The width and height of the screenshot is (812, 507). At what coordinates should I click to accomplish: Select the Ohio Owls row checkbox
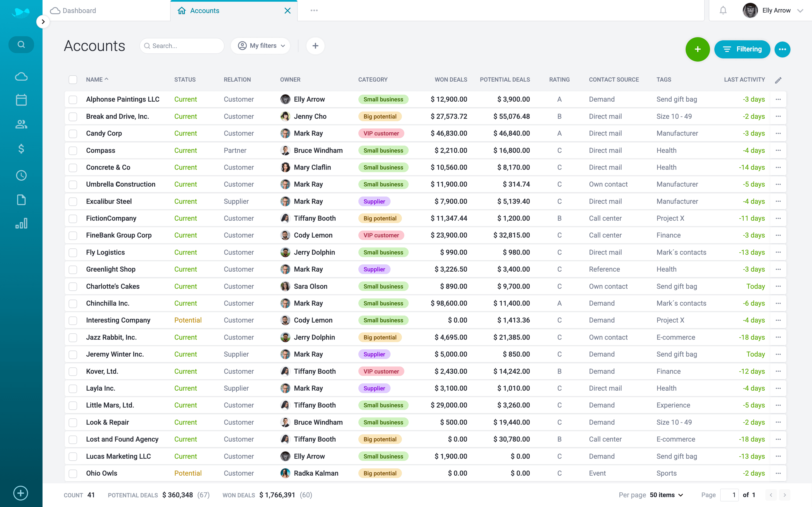tap(73, 473)
